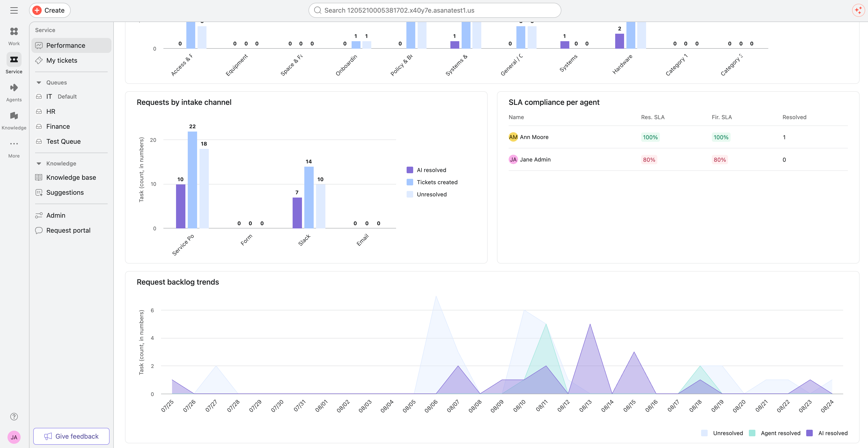Image resolution: width=868 pixels, height=448 pixels.
Task: Click the Work icon in sidebar
Action: click(14, 31)
